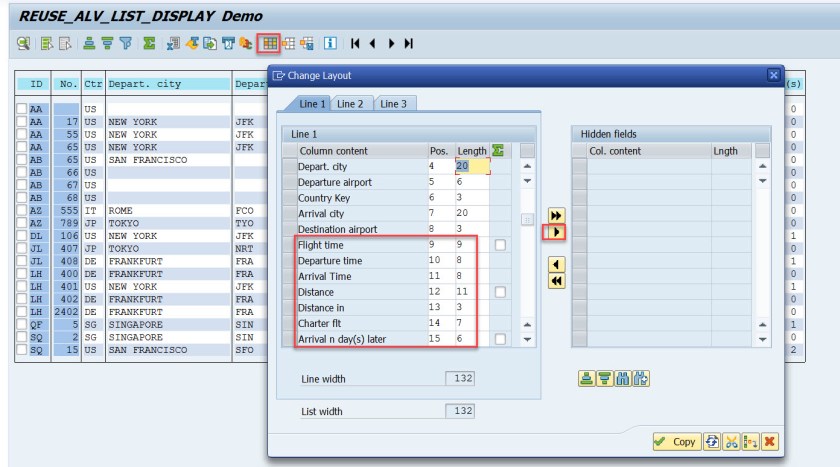
Task: Open the Details magnifier icon in toolbar
Action: point(23,43)
